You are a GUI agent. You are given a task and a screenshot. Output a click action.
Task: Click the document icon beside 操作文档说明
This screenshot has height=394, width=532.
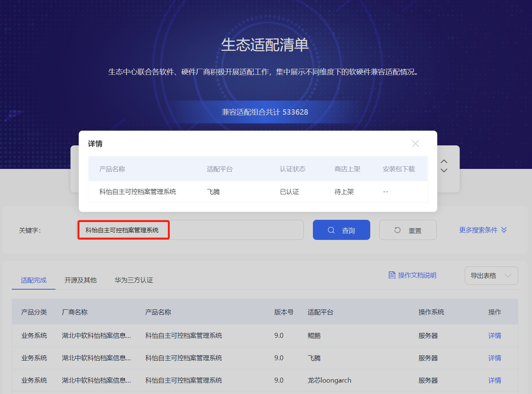pyautogui.click(x=392, y=275)
